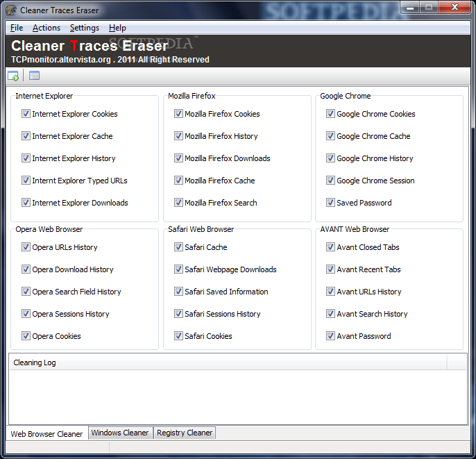Uncheck Mozilla Firefox History

[x=178, y=136]
